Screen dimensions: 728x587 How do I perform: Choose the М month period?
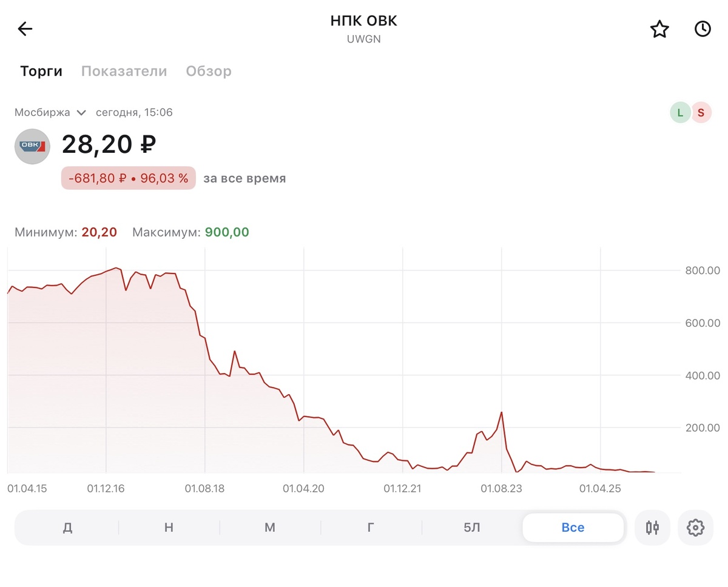[270, 528]
